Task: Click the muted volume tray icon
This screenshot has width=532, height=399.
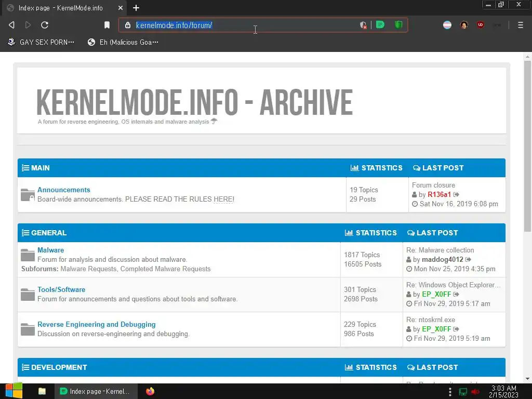Action: pos(475,392)
